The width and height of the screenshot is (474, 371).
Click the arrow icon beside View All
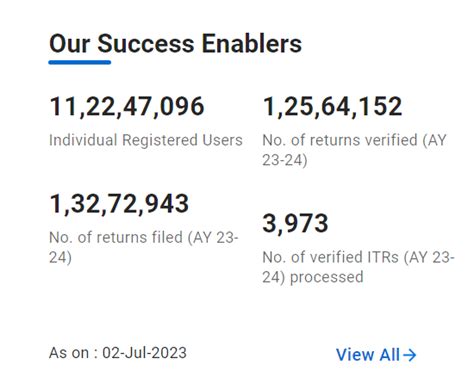(x=409, y=355)
